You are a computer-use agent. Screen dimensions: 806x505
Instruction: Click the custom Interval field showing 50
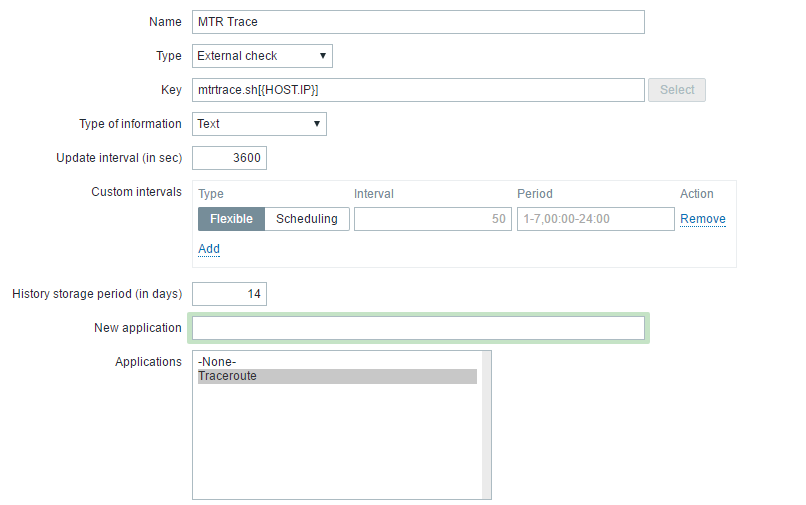pyautogui.click(x=432, y=219)
